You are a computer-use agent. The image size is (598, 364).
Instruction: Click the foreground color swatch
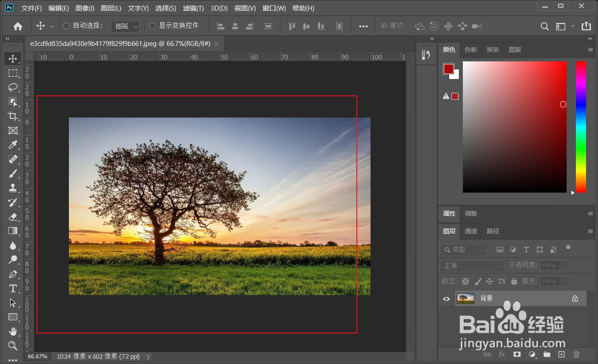tap(448, 69)
